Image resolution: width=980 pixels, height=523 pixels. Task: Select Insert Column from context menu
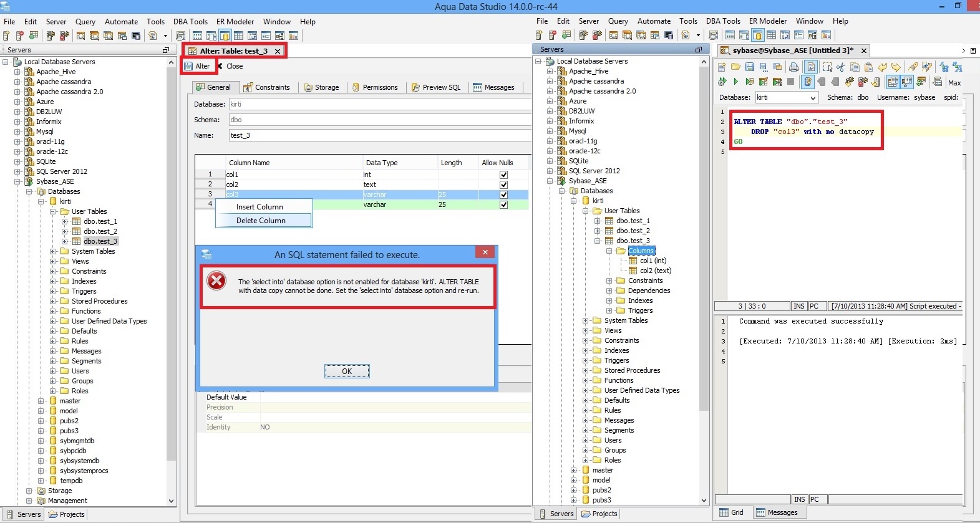[263, 206]
